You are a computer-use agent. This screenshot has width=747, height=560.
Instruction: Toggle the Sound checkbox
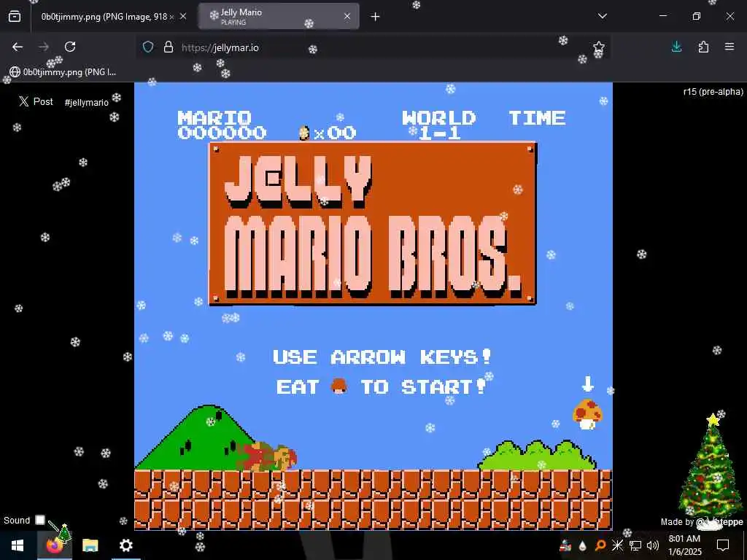point(40,520)
